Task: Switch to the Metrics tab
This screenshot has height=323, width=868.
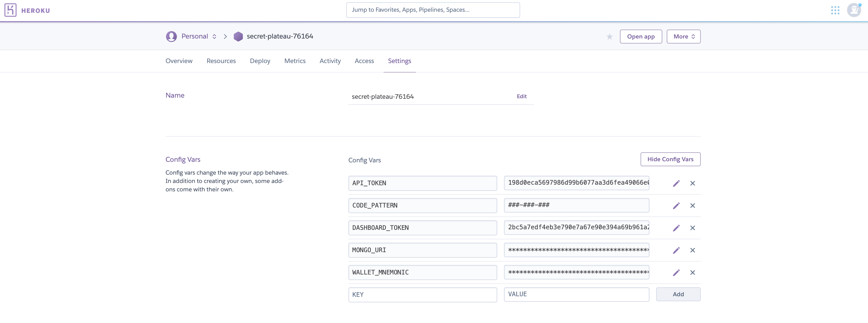Action: point(295,61)
